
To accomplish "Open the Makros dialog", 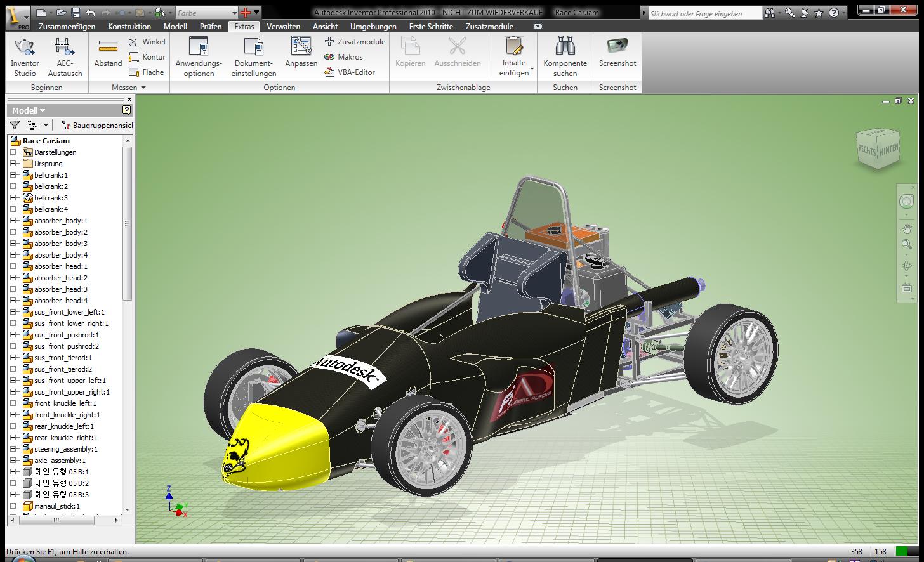I will pyautogui.click(x=343, y=57).
